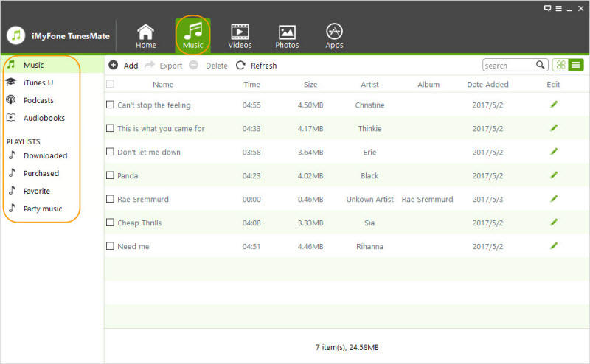This screenshot has height=364, width=590.
Task: Sort by the Size column header
Action: pyautogui.click(x=310, y=84)
